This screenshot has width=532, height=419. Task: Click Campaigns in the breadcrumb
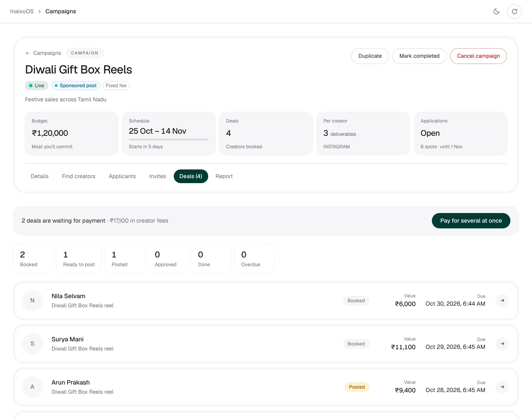pos(61,11)
